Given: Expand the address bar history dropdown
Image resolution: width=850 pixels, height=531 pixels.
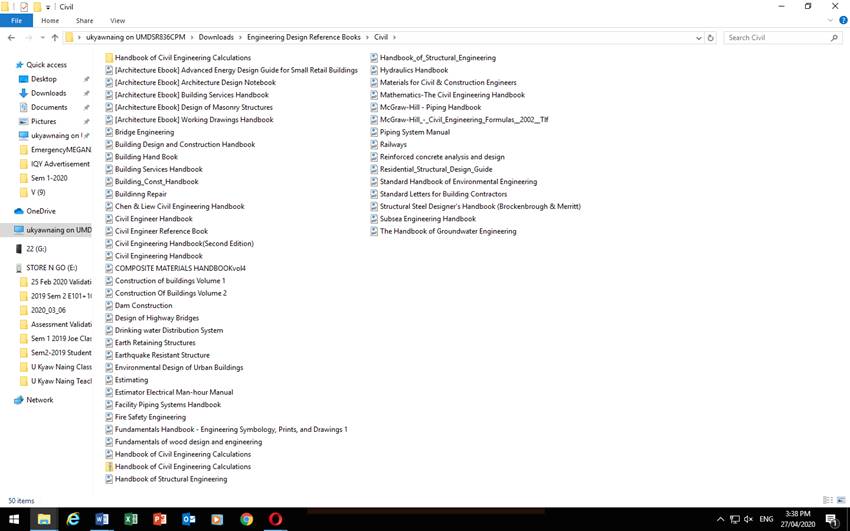Looking at the screenshot, I should click(699, 37).
